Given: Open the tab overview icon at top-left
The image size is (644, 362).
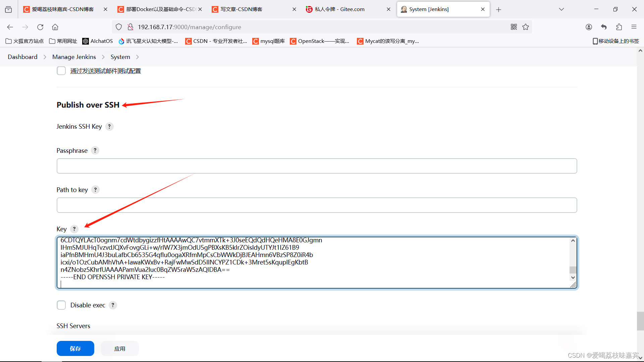Looking at the screenshot, I should tap(8, 9).
